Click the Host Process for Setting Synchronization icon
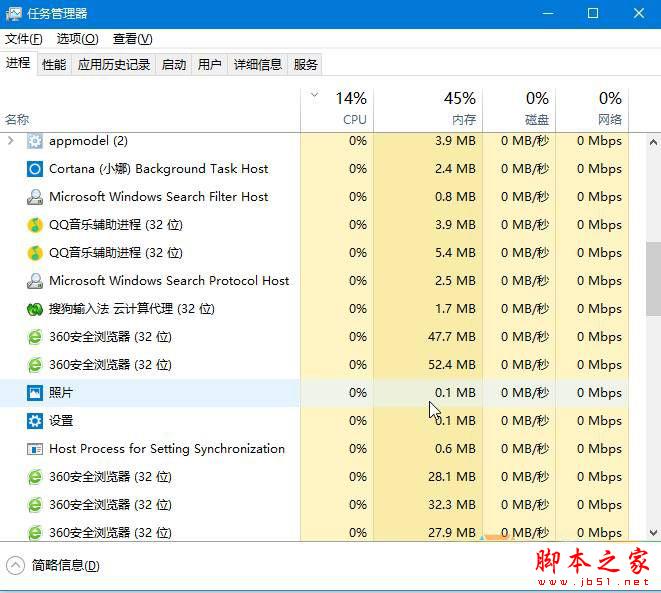This screenshot has width=661, height=593. (x=35, y=449)
